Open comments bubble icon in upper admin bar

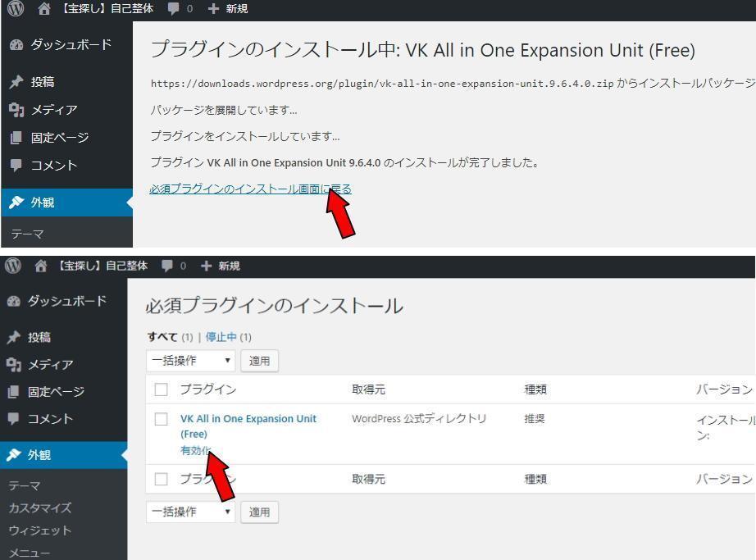pyautogui.click(x=173, y=9)
